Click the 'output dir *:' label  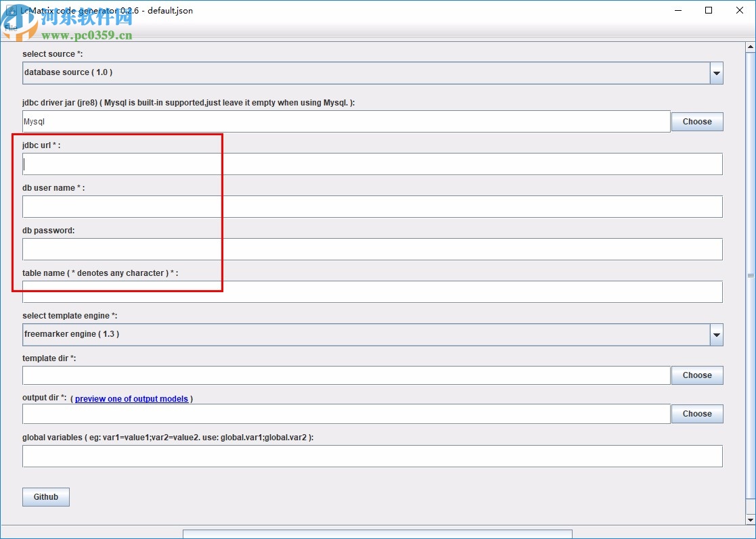click(x=45, y=398)
